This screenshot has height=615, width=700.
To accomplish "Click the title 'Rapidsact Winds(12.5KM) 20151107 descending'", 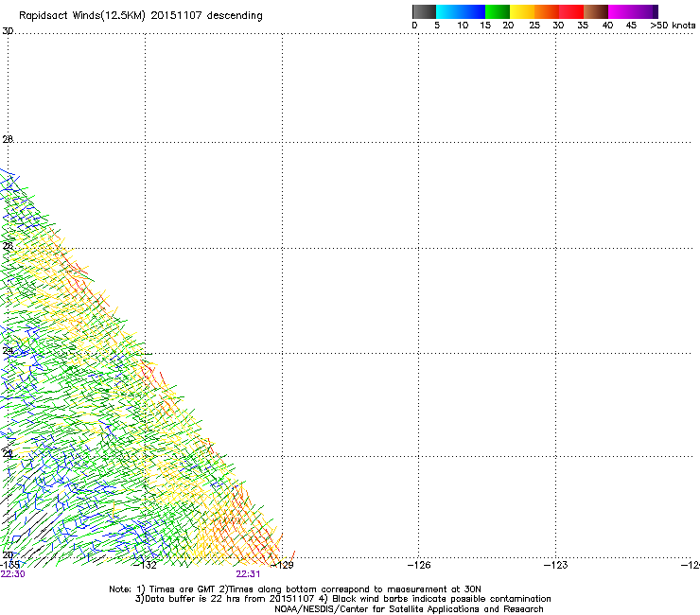I will [141, 16].
